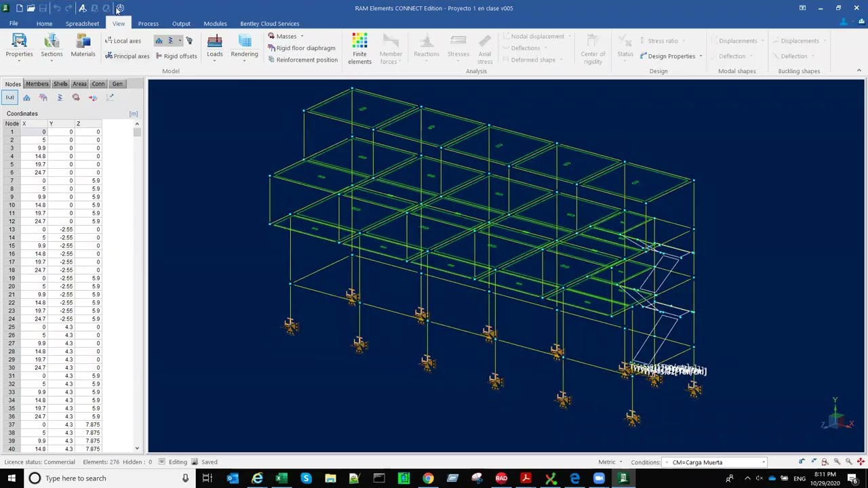This screenshot has width=868, height=488.
Task: Select the node springs tool icon
Action: click(x=60, y=98)
